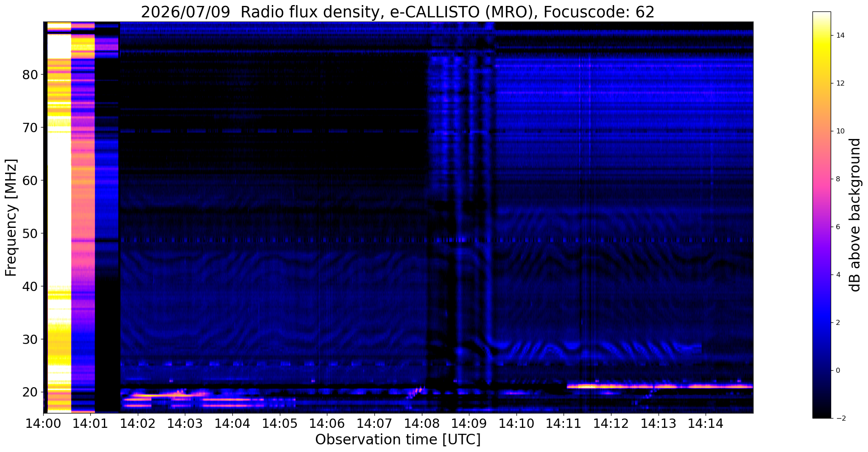Click the Frequency [MHz] axis label
868x452 pixels.
coord(11,217)
